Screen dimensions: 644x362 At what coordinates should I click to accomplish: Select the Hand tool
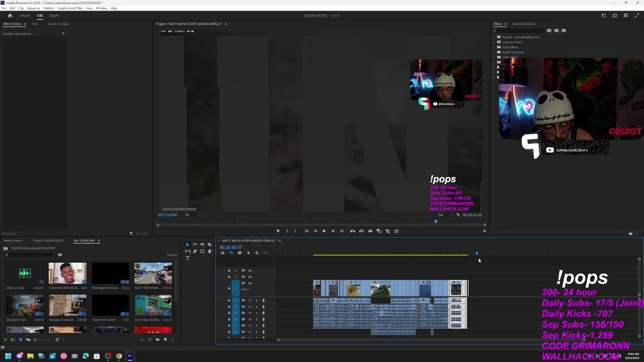coord(209,251)
